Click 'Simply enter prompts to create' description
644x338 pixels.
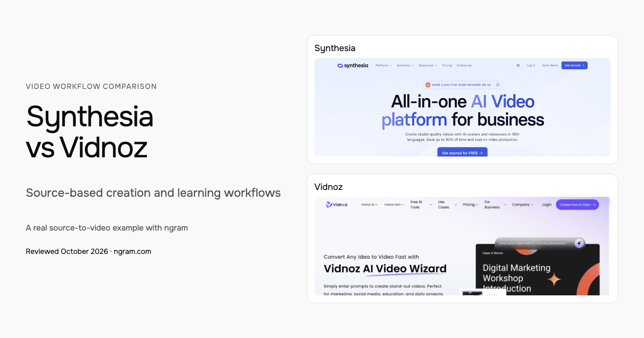pyautogui.click(x=384, y=290)
